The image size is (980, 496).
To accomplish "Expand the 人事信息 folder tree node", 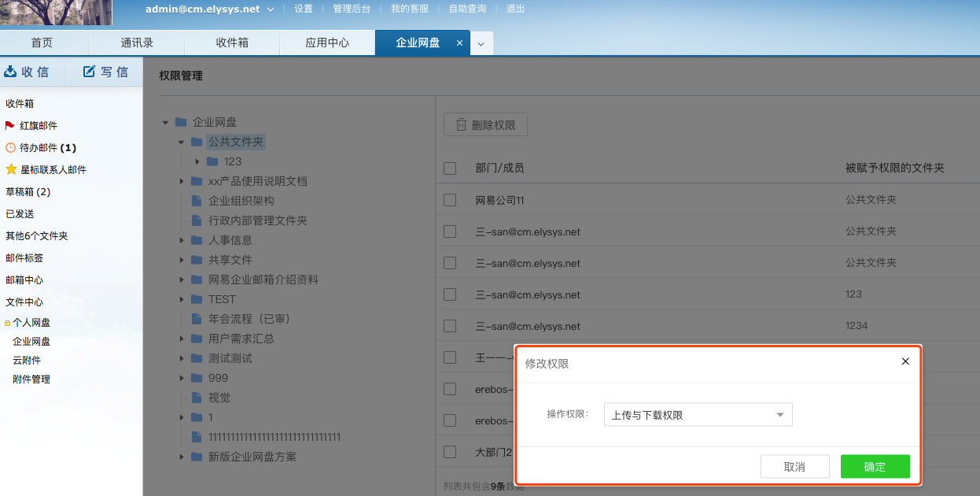I will (182, 240).
